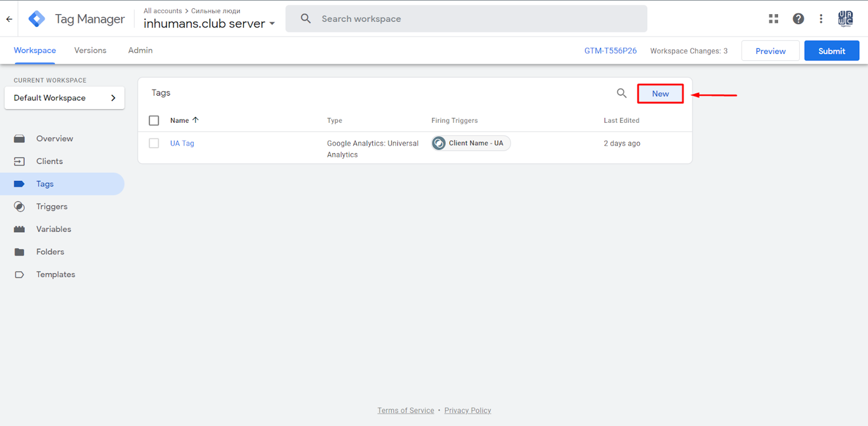This screenshot has height=426, width=868.
Task: Switch to the Versions tab
Action: pyautogui.click(x=90, y=50)
